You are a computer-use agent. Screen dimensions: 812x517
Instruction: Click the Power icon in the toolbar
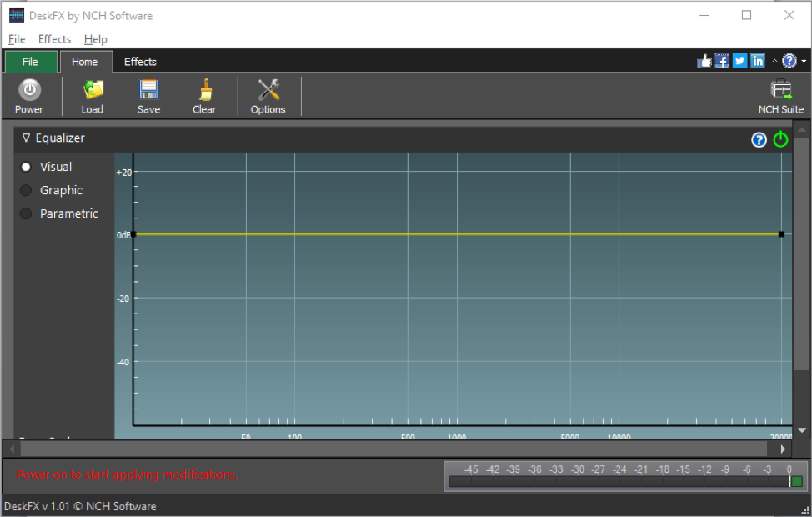click(x=29, y=95)
